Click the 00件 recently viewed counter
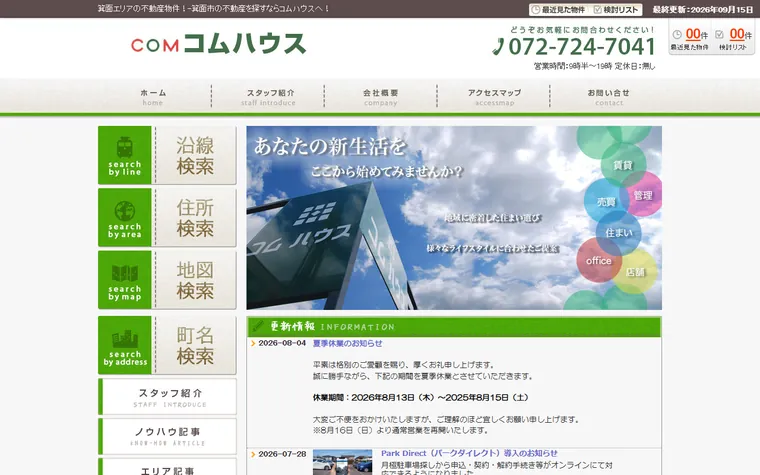760x475 pixels. [x=697, y=34]
